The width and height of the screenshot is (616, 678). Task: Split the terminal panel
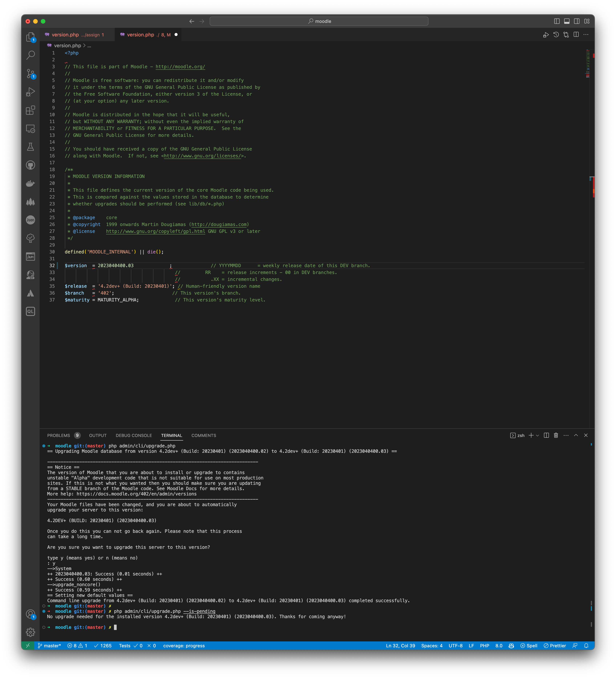coord(546,436)
